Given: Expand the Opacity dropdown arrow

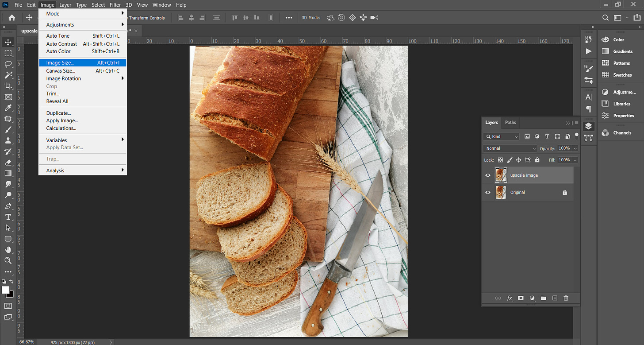Looking at the screenshot, I should coord(575,148).
